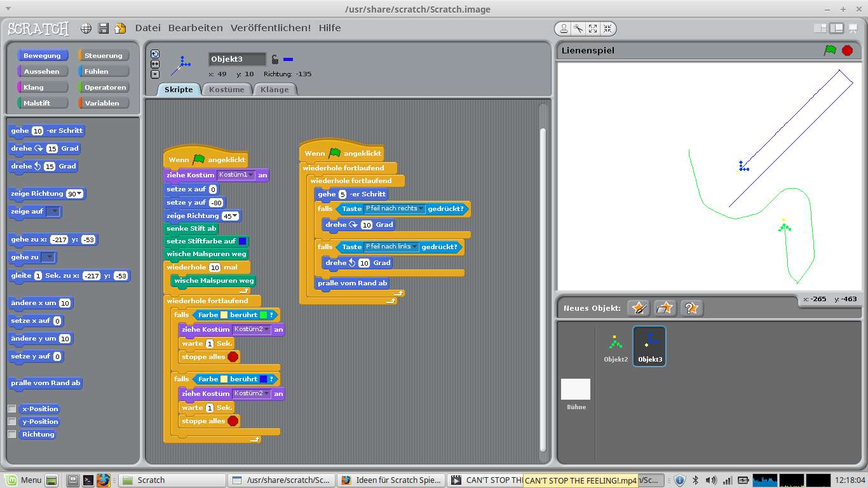Switch to presentation mode icon
The width and height of the screenshot is (868, 488).
[852, 28]
